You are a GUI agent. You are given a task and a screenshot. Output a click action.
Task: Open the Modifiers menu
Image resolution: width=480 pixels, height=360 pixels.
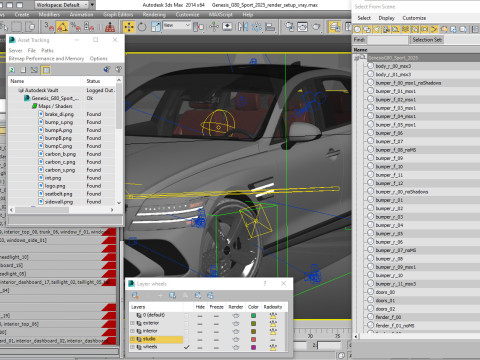coord(49,15)
